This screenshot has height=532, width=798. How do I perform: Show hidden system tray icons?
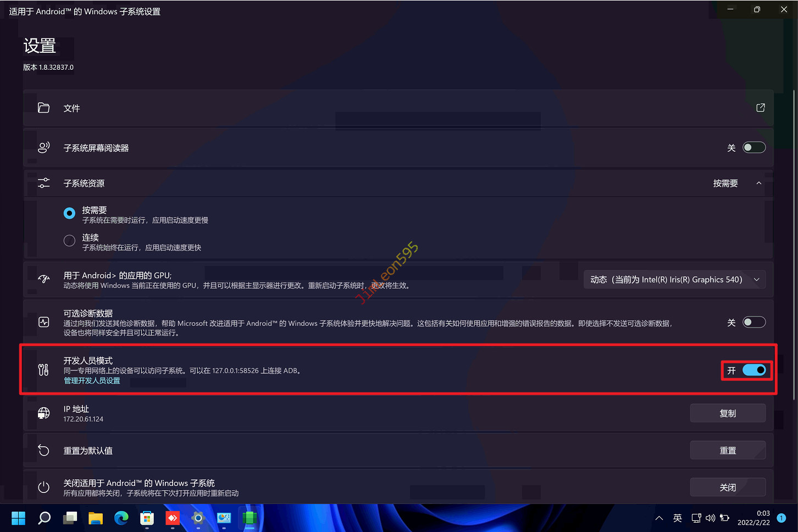[x=659, y=518]
